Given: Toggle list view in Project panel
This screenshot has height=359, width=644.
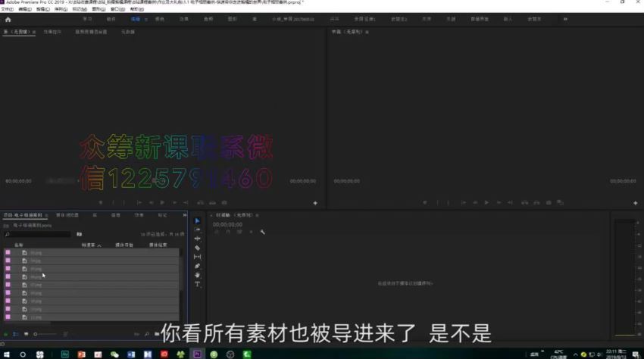Looking at the screenshot, I should [x=16, y=334].
